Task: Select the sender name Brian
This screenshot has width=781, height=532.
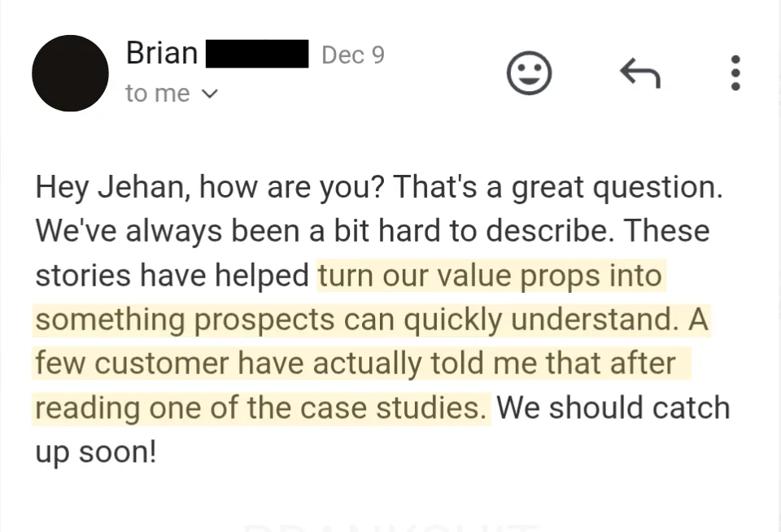Action: (x=162, y=53)
